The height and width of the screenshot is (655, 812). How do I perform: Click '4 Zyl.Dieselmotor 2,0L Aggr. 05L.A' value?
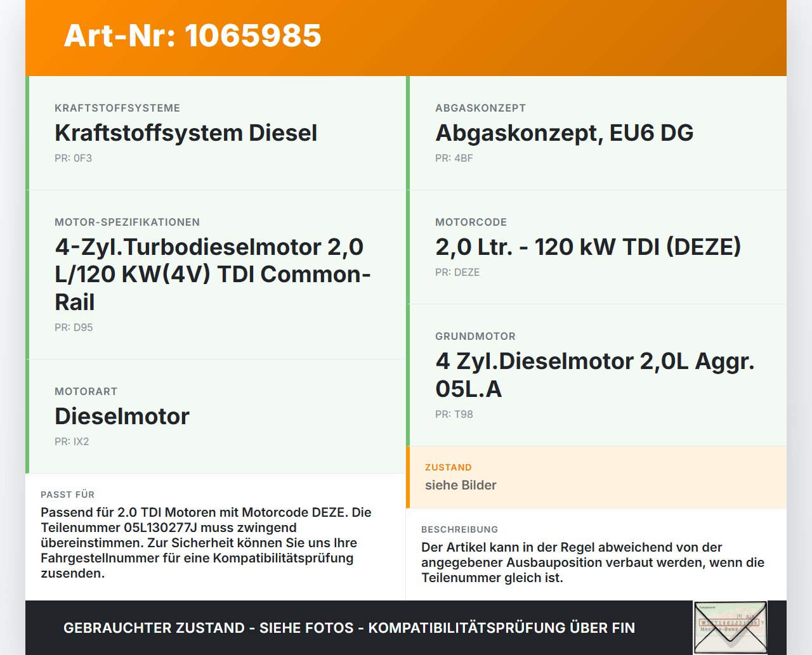tap(595, 375)
